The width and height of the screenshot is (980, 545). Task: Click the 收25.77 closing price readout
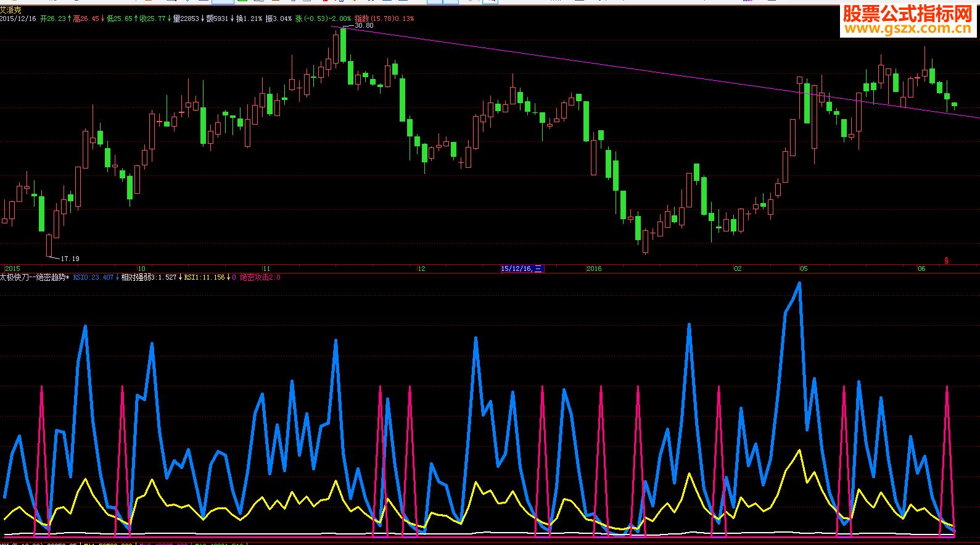(x=154, y=19)
